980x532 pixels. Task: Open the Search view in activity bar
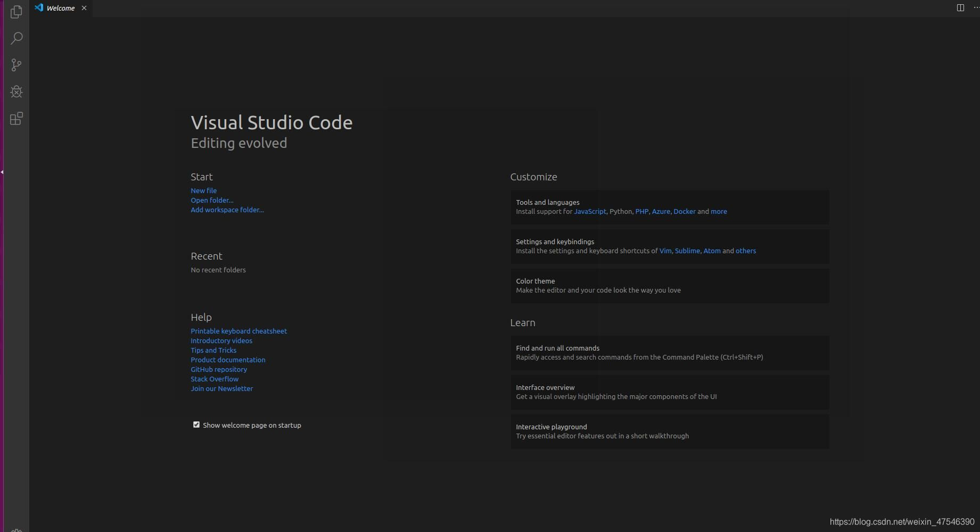[x=17, y=38]
